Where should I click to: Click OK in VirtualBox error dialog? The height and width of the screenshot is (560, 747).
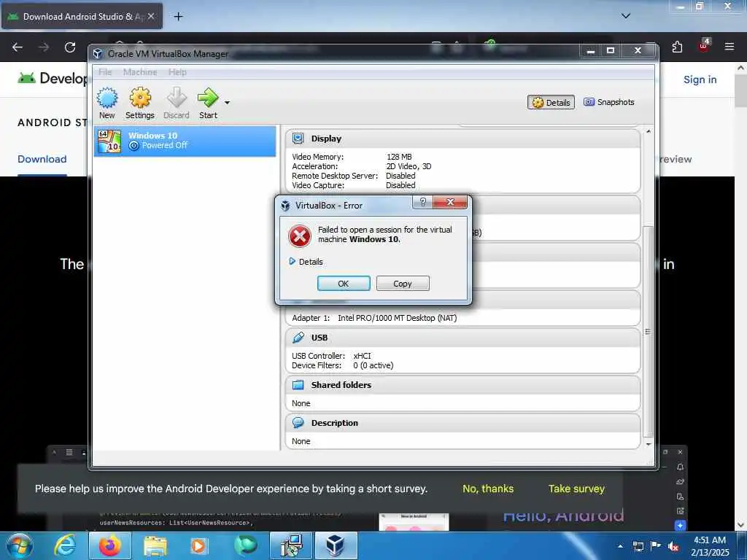[x=344, y=284]
